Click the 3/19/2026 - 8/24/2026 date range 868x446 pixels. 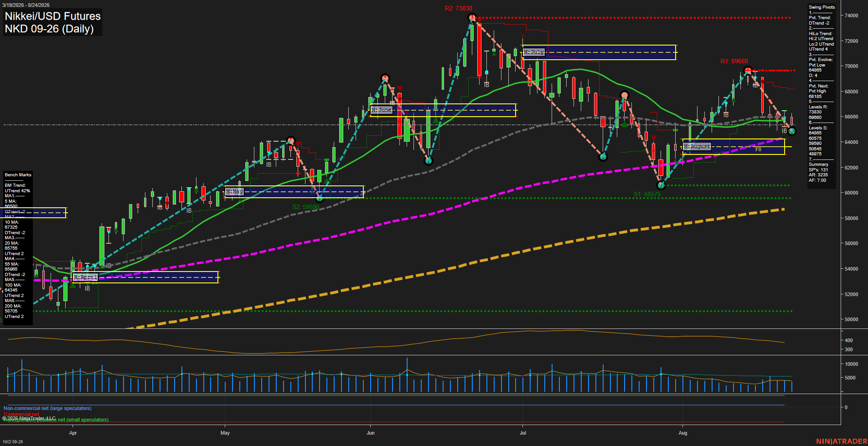(x=26, y=5)
